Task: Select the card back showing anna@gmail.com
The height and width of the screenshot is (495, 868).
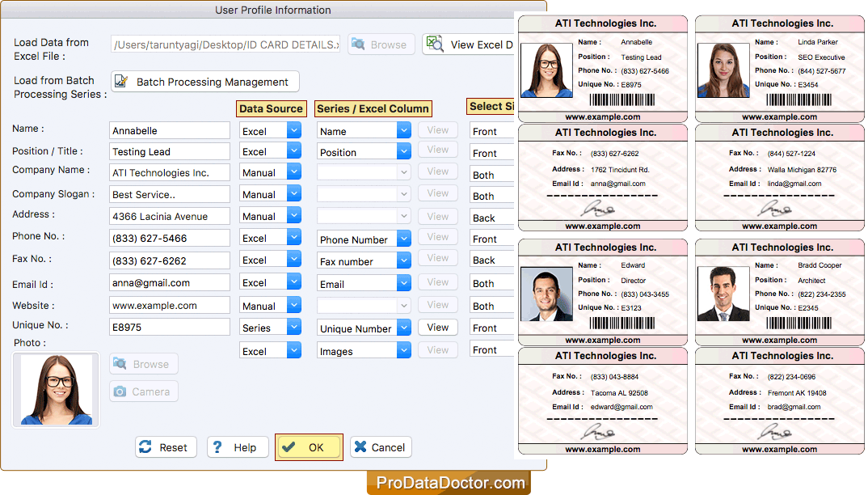Action: pyautogui.click(x=603, y=177)
